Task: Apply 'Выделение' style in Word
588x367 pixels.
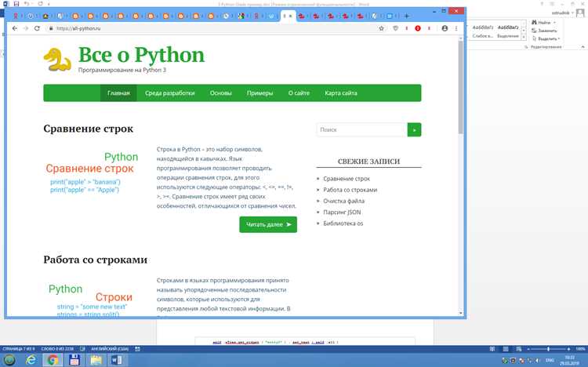Action: coord(508,31)
